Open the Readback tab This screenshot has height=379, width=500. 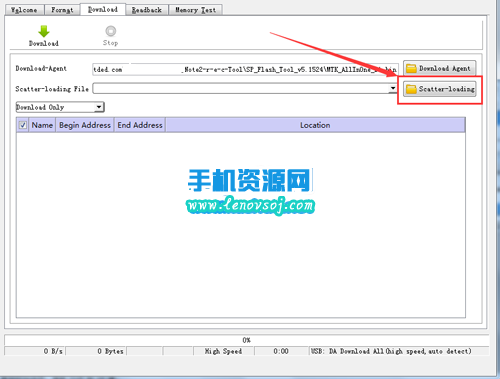pos(147,10)
